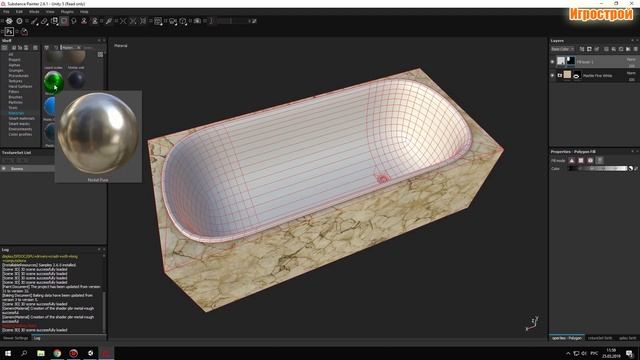Select the Brushes shelf category
Screen dimensions: 640x360
tap(16, 97)
